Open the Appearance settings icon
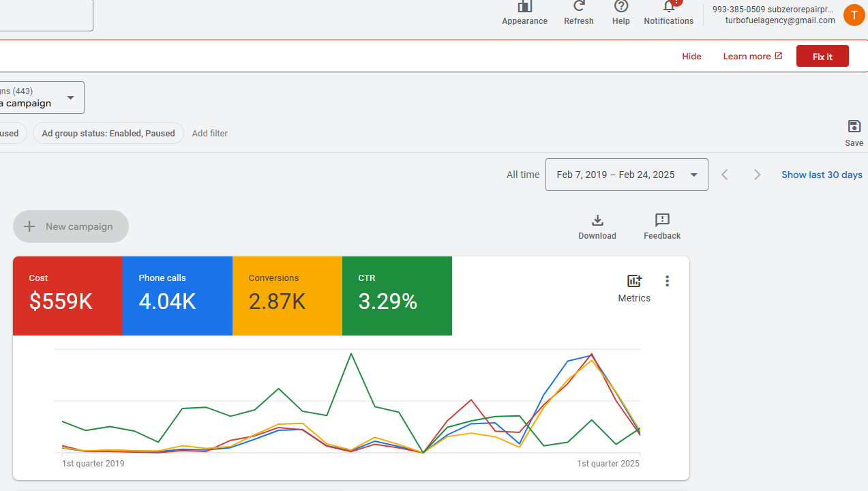The image size is (868, 491). pyautogui.click(x=524, y=8)
